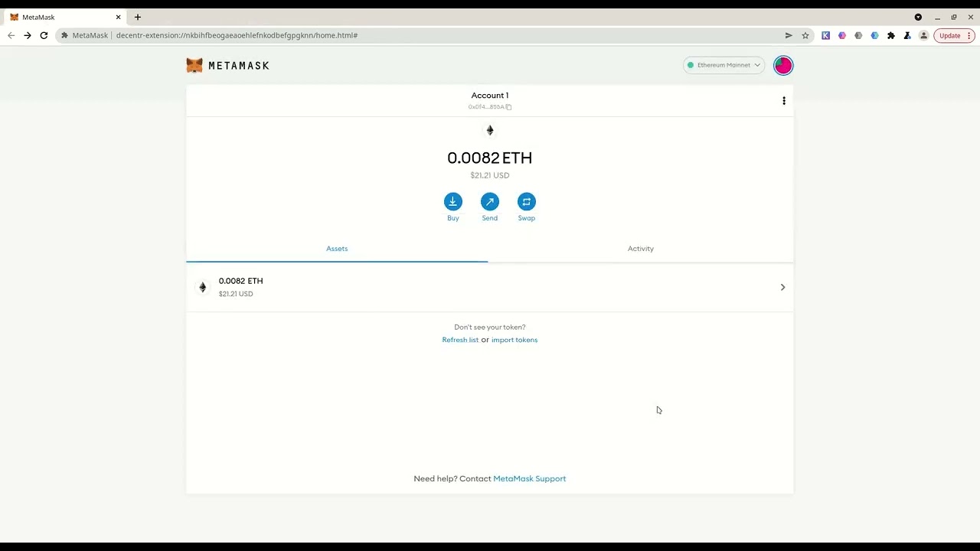Bookmark this page with the star icon
Viewport: 980px width, 551px height.
pyautogui.click(x=805, y=35)
